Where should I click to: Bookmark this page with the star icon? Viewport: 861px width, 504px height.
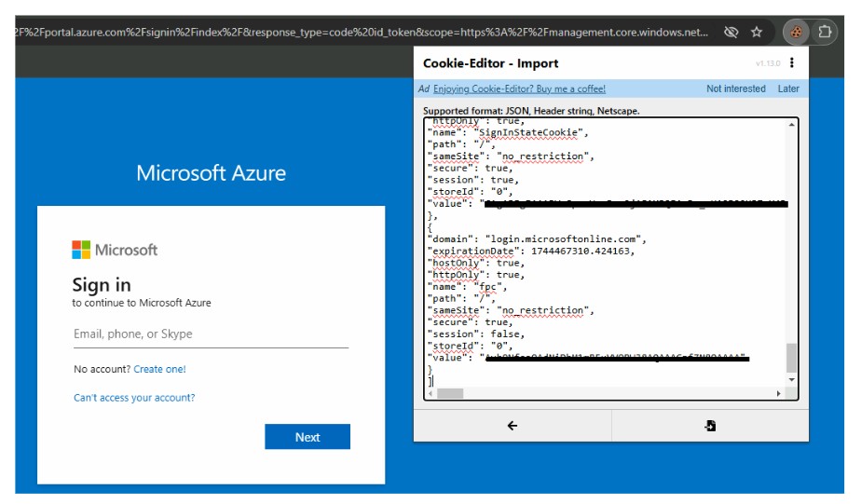pyautogui.click(x=757, y=32)
